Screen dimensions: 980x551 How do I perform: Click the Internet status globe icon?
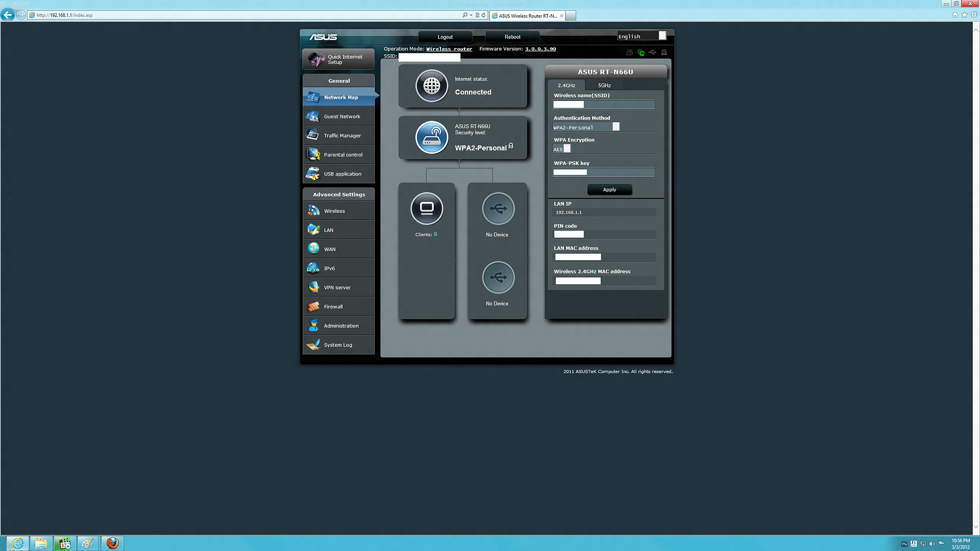[x=431, y=86]
